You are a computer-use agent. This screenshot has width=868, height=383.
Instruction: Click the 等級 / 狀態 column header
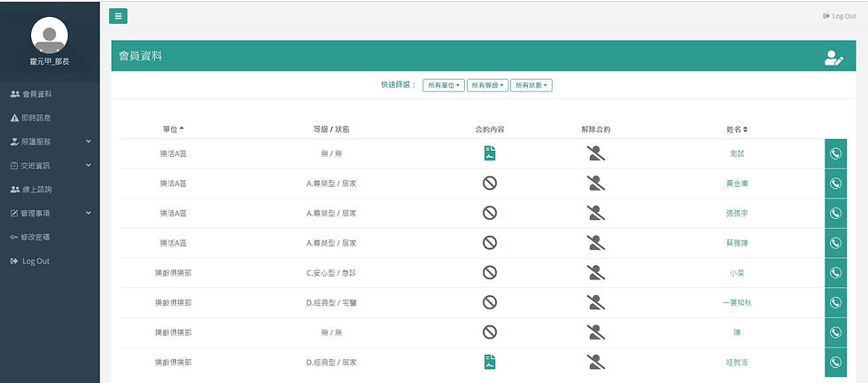331,129
